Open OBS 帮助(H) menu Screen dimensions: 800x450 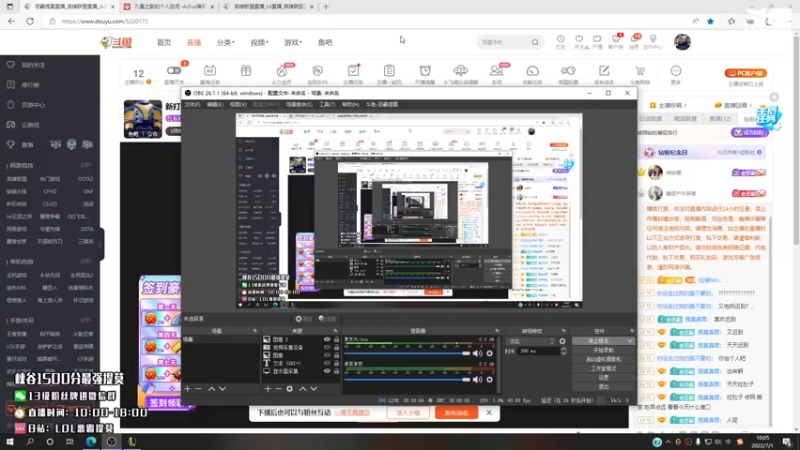click(350, 105)
